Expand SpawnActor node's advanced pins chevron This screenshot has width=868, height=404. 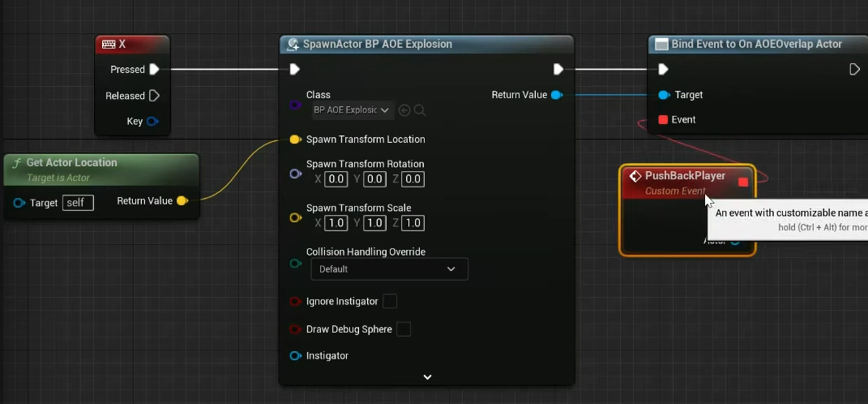click(x=427, y=377)
